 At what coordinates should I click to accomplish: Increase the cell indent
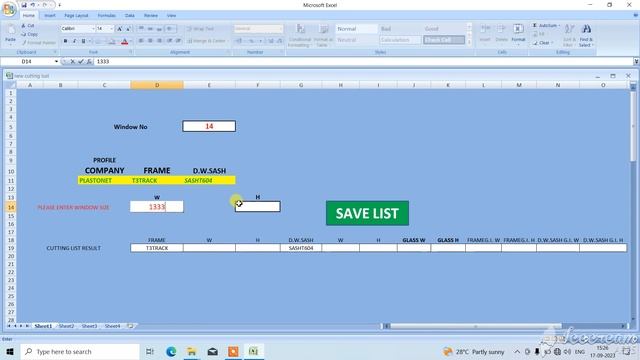[x=178, y=41]
